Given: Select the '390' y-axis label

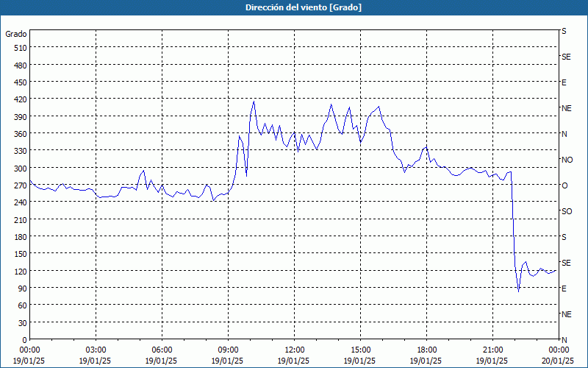Looking at the screenshot, I should point(21,117).
